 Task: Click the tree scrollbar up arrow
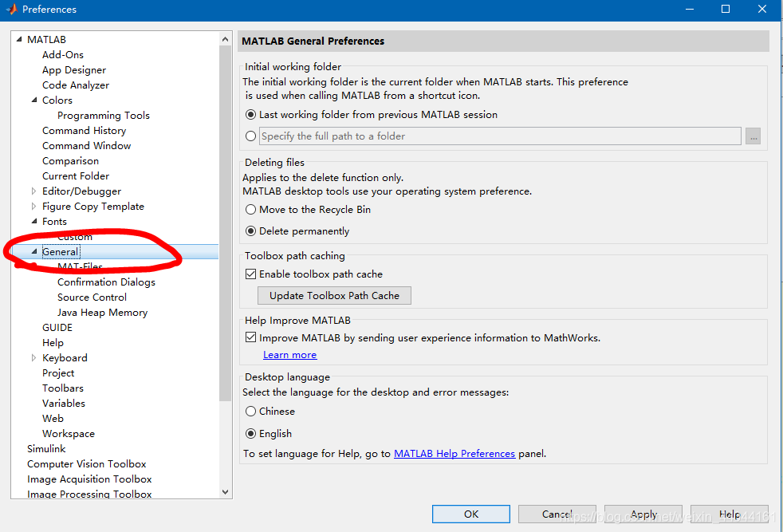[225, 39]
